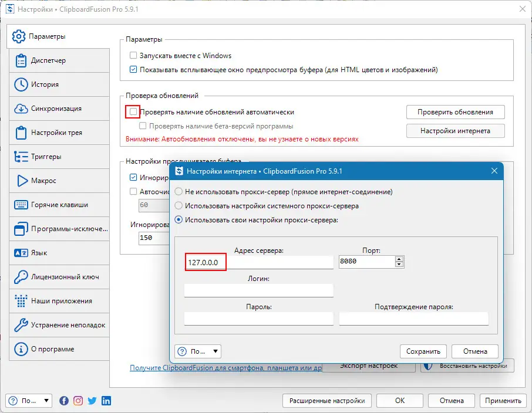Enable Запускать вместе с Windows checkbox
Screen dimensions: 532x413
coord(133,55)
